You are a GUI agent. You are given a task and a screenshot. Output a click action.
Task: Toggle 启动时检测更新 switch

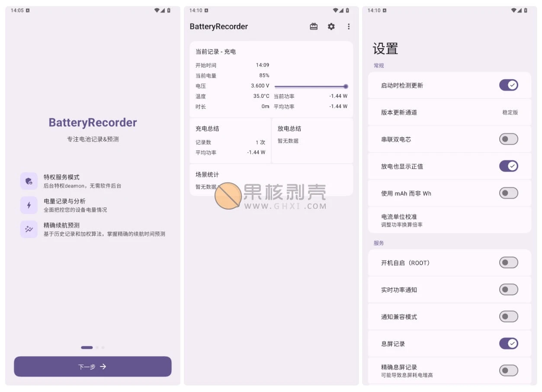coord(509,85)
